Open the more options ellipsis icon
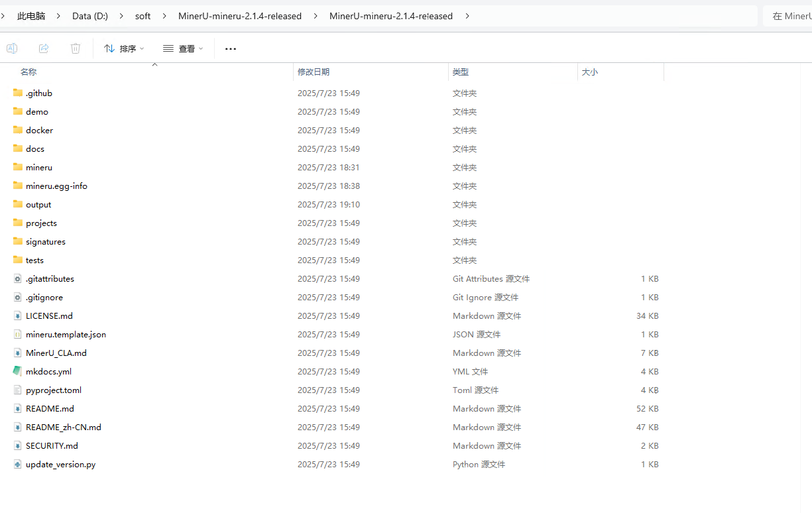This screenshot has width=812, height=513. 230,48
